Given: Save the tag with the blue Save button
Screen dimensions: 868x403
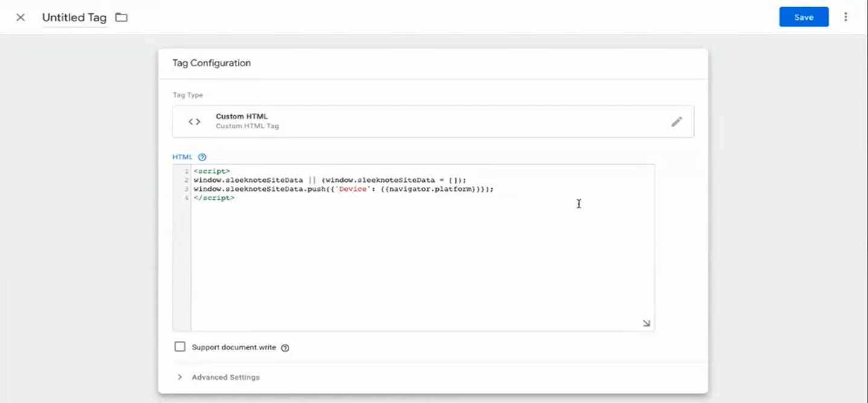Looking at the screenshot, I should [x=803, y=17].
